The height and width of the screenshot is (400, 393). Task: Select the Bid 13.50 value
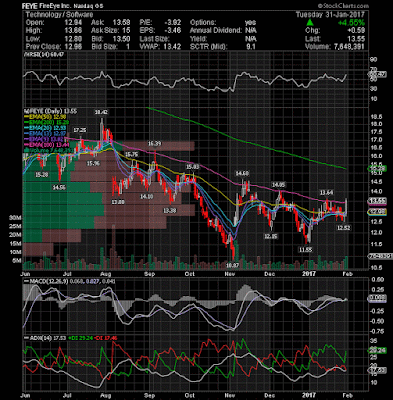122,39
